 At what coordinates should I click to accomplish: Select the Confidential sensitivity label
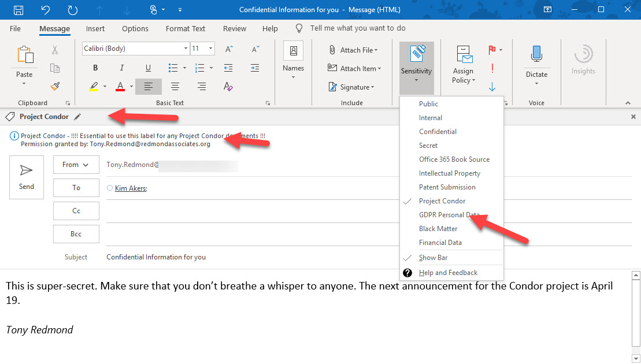[x=438, y=132]
